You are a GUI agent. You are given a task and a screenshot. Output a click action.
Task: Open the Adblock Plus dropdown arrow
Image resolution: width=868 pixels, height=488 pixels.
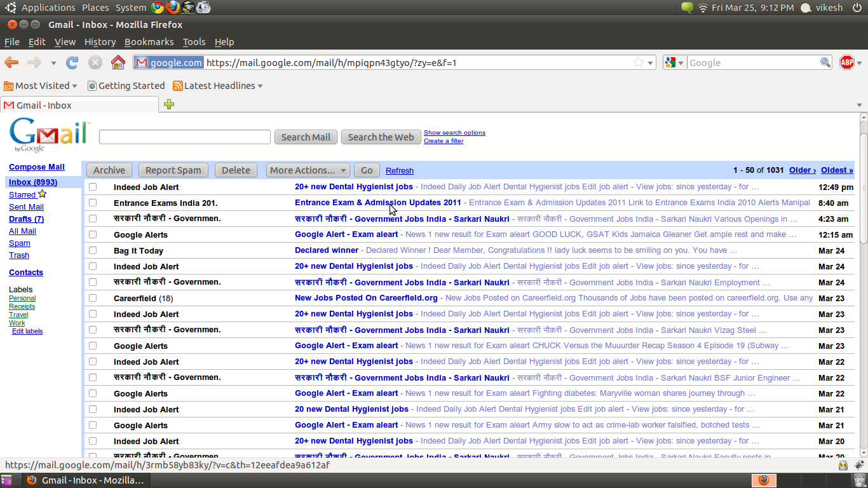(x=859, y=63)
